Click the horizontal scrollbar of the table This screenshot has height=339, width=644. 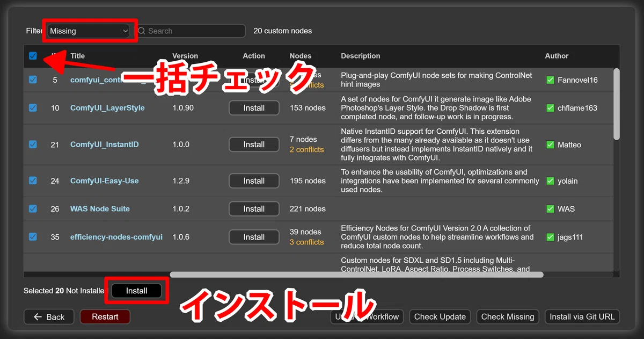357,275
